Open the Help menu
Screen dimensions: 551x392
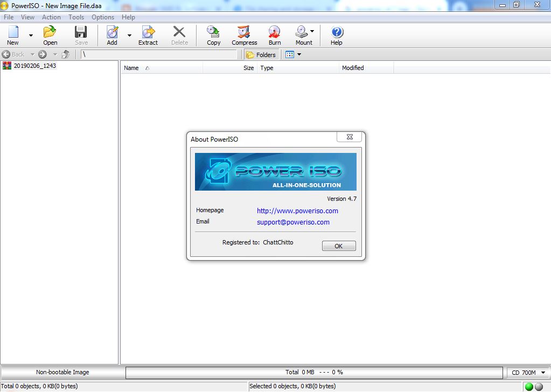coord(128,17)
